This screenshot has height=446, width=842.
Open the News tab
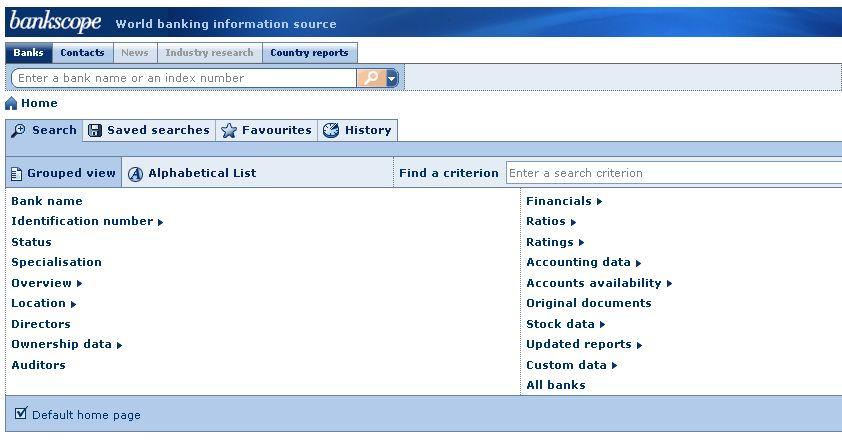[135, 53]
